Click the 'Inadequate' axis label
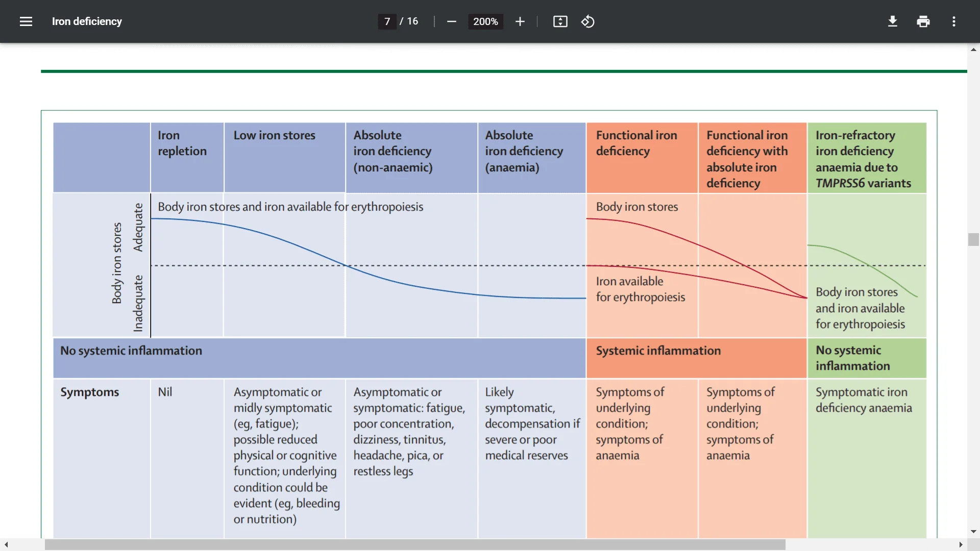This screenshot has height=551, width=980. pyautogui.click(x=138, y=304)
